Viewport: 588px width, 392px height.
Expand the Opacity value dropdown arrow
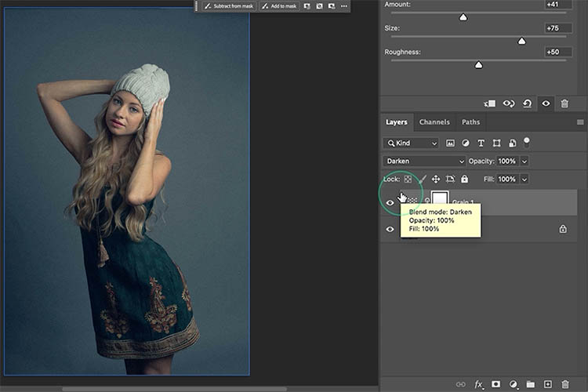click(x=524, y=162)
